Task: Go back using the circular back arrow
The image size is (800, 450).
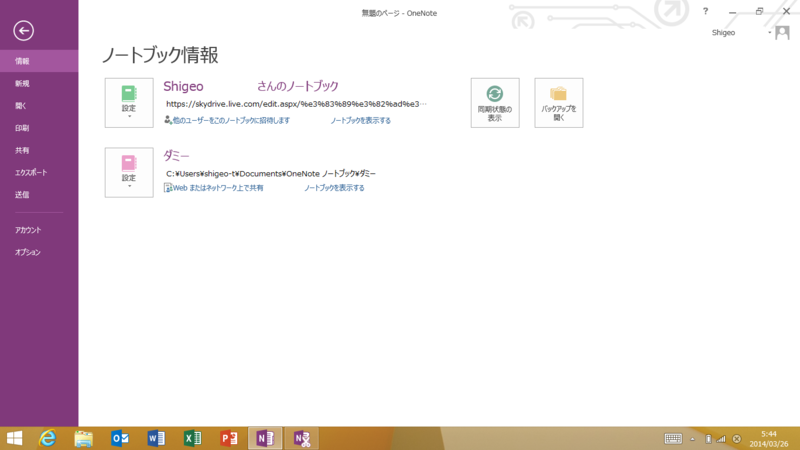Action: click(x=23, y=31)
